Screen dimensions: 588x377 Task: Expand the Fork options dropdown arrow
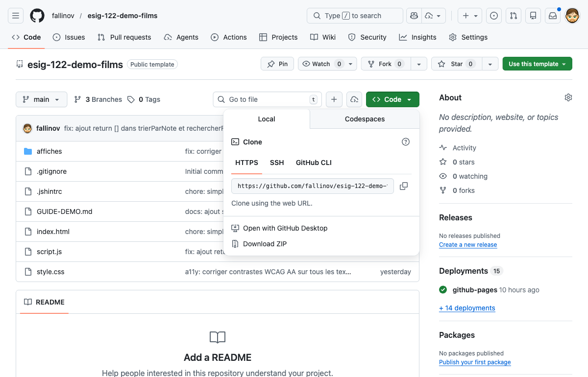click(x=419, y=63)
